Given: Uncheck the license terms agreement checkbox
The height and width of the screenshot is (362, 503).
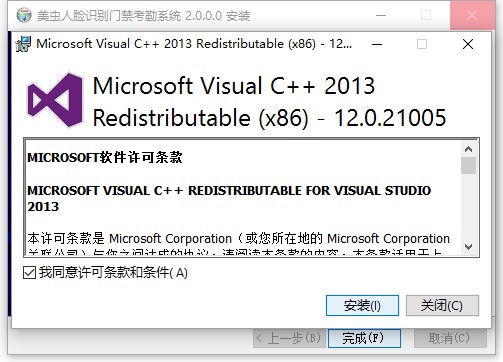Looking at the screenshot, I should point(29,273).
